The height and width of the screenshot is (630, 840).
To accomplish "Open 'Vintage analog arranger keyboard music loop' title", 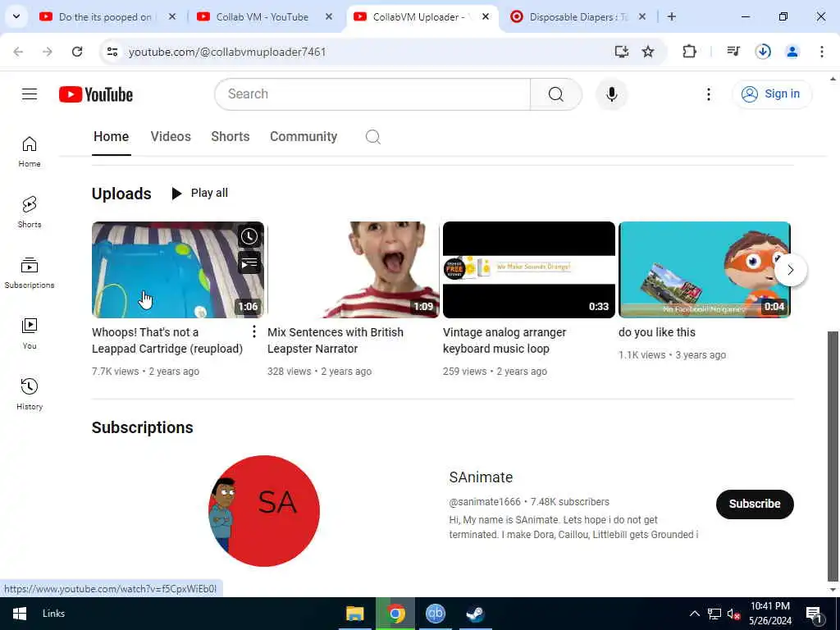I will pos(504,340).
